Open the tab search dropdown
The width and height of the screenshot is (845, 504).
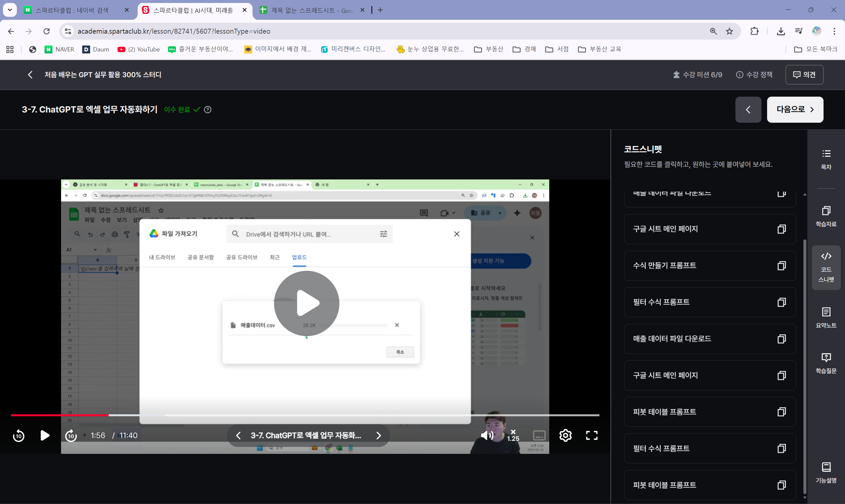coord(10,10)
